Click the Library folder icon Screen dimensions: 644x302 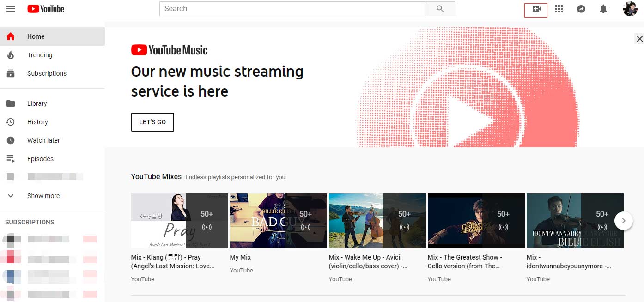(x=11, y=103)
